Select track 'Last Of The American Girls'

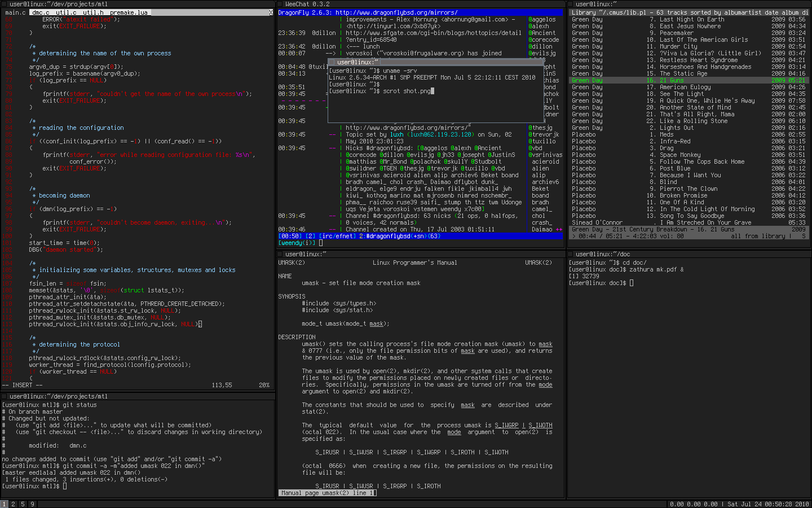704,40
